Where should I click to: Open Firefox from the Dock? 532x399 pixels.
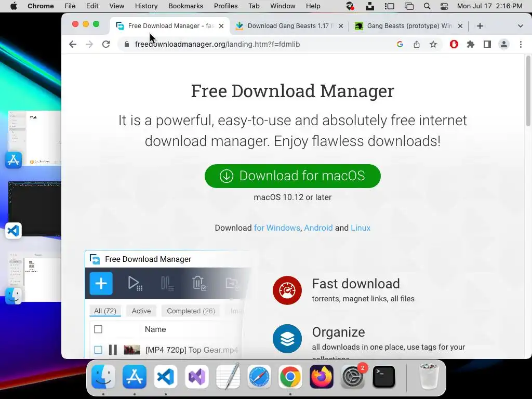pos(321,377)
